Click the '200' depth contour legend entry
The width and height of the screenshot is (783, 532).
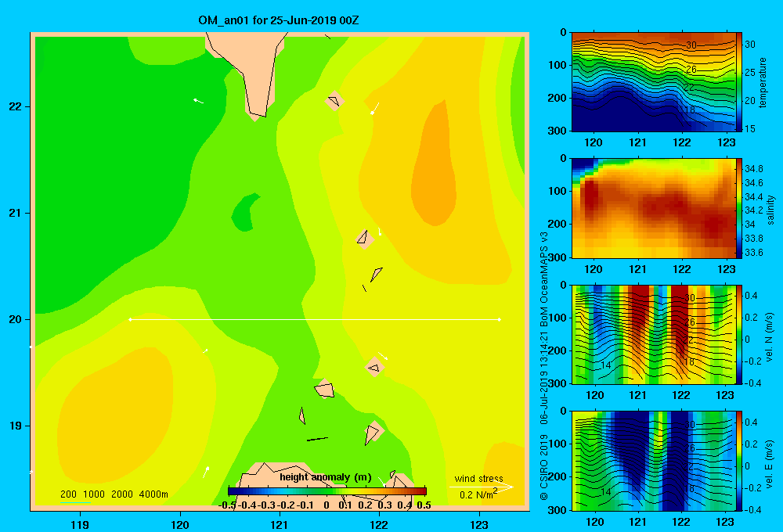click(68, 494)
